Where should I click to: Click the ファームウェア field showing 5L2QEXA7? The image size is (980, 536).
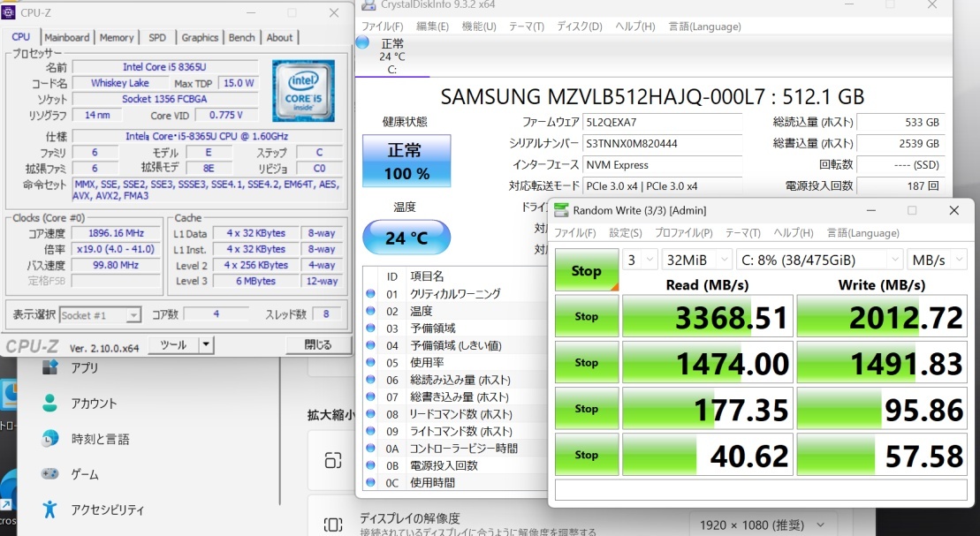point(662,123)
